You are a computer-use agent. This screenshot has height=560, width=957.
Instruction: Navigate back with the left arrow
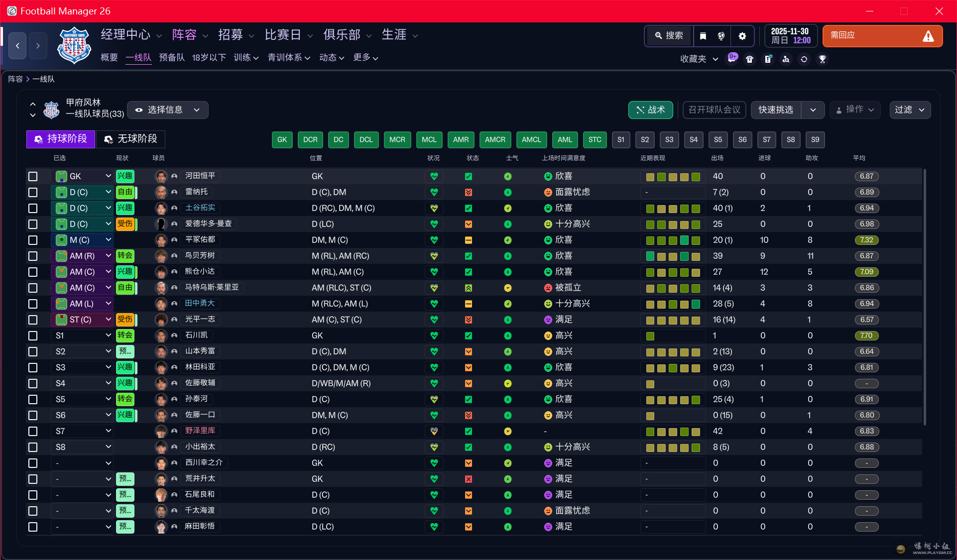pos(17,46)
